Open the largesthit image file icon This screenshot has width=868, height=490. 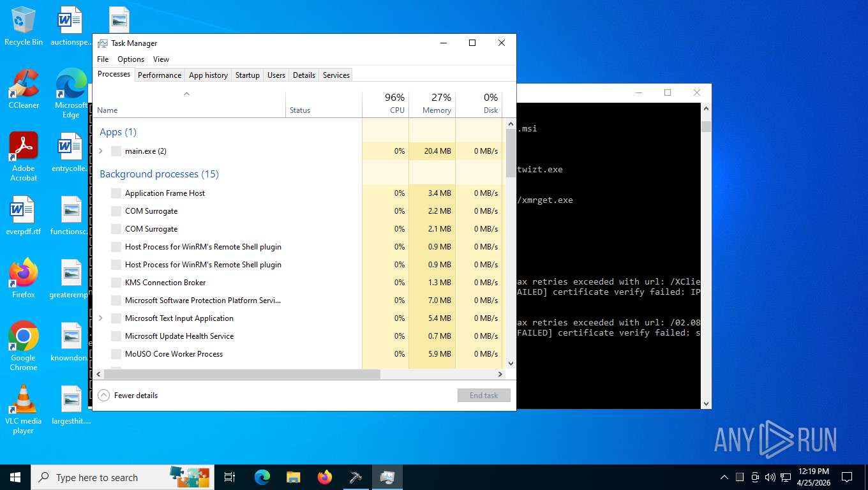(71, 405)
